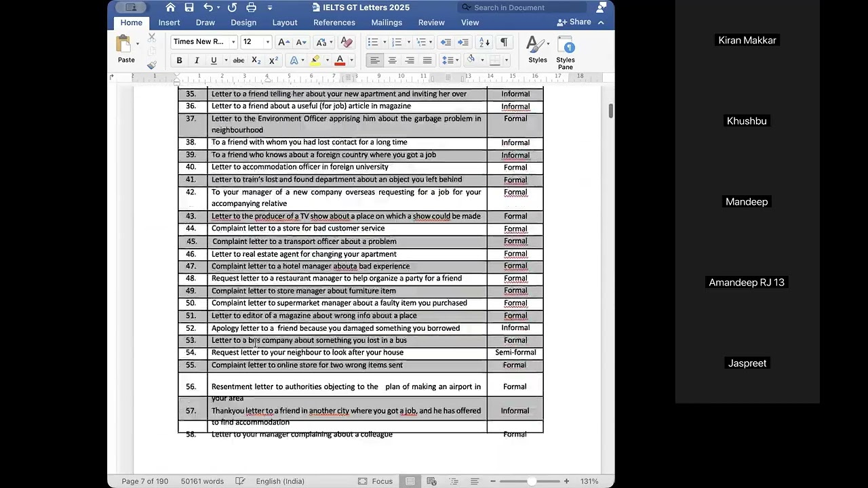Image resolution: width=868 pixels, height=488 pixels.
Task: Click the Home icon in title bar
Action: 170,7
